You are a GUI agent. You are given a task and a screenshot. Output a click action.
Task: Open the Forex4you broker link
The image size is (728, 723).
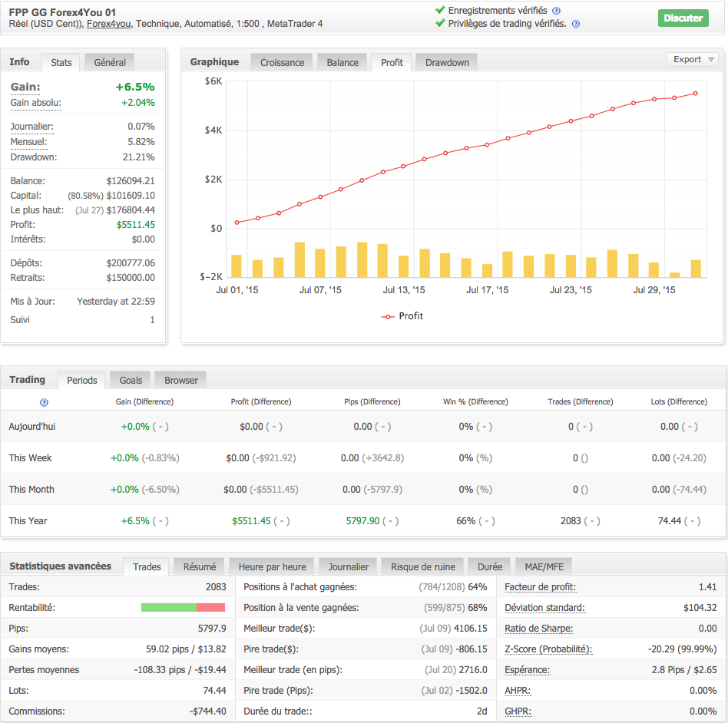click(x=108, y=24)
